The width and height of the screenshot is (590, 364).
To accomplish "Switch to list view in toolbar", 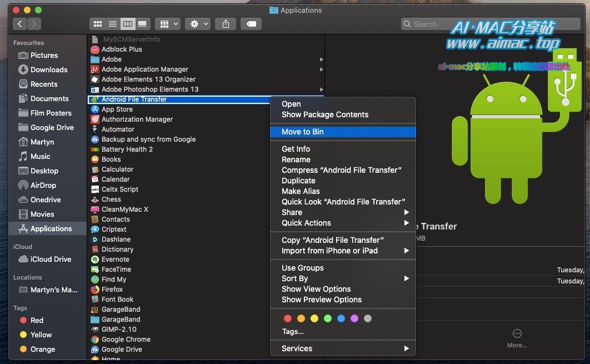I will click(113, 24).
